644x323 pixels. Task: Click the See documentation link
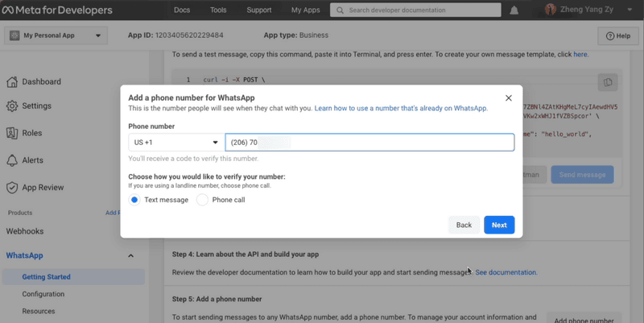(506, 272)
